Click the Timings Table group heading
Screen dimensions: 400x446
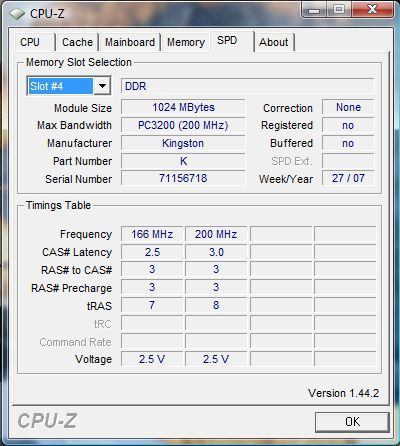[x=58, y=205]
